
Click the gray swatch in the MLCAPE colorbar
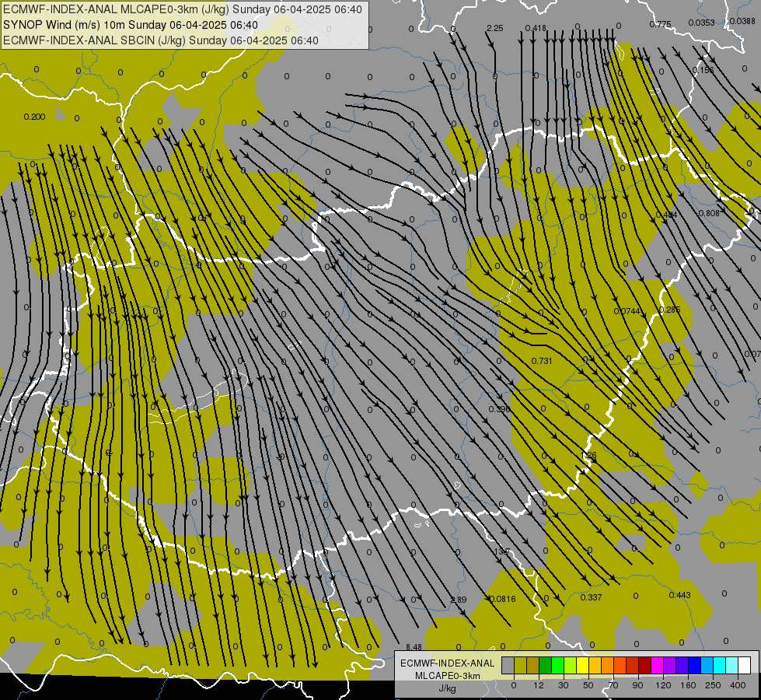[508, 665]
